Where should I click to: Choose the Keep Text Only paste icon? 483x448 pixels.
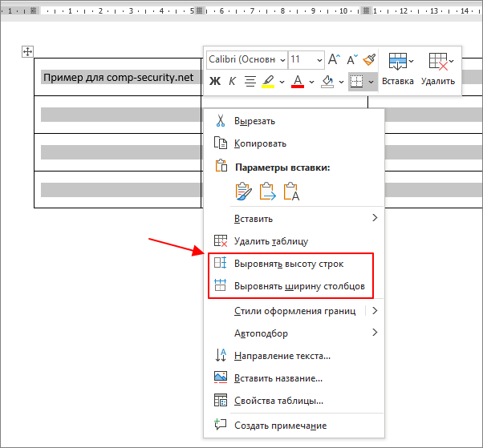291,191
